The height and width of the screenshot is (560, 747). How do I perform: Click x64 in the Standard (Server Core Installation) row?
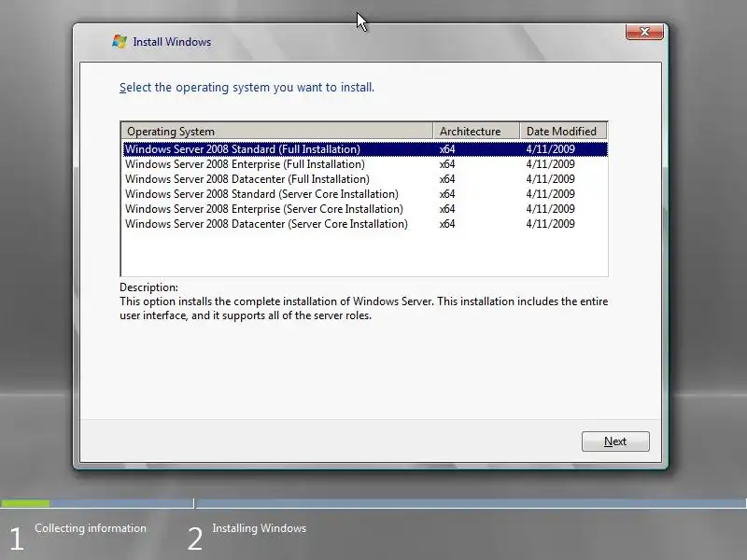tap(447, 194)
